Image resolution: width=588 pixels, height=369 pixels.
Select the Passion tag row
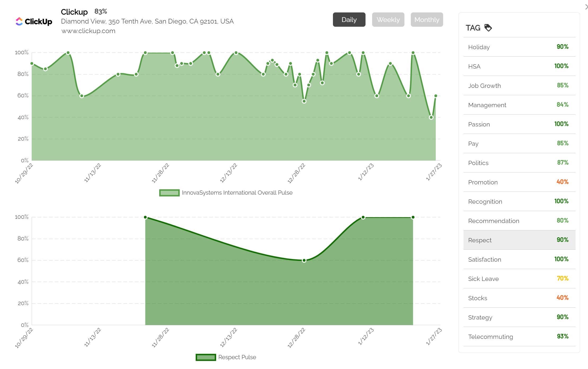pyautogui.click(x=519, y=124)
